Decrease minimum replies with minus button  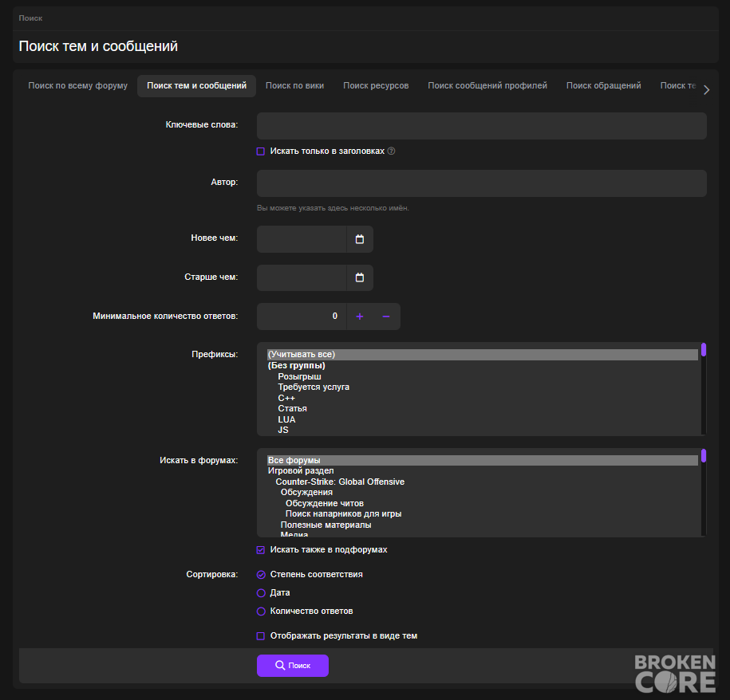(x=386, y=317)
